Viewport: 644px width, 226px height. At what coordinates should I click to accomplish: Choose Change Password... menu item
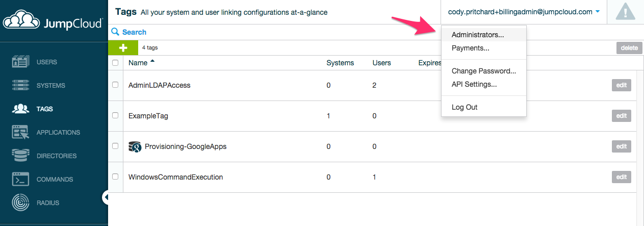(483, 71)
